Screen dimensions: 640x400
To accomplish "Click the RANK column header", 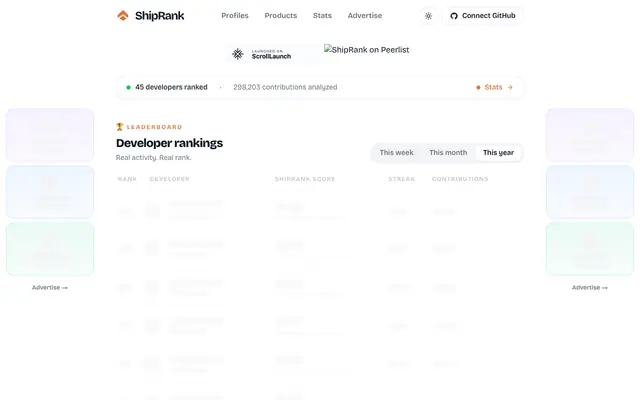I will click(x=127, y=179).
